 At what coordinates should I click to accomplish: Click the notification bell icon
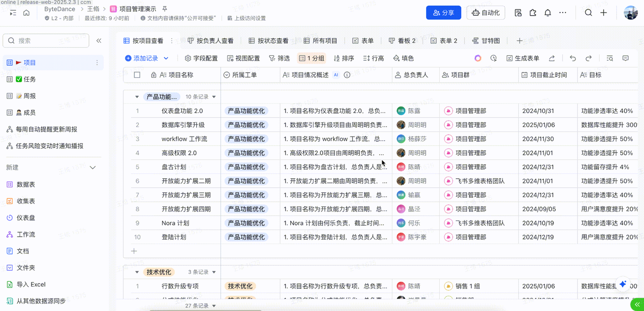coord(548,13)
